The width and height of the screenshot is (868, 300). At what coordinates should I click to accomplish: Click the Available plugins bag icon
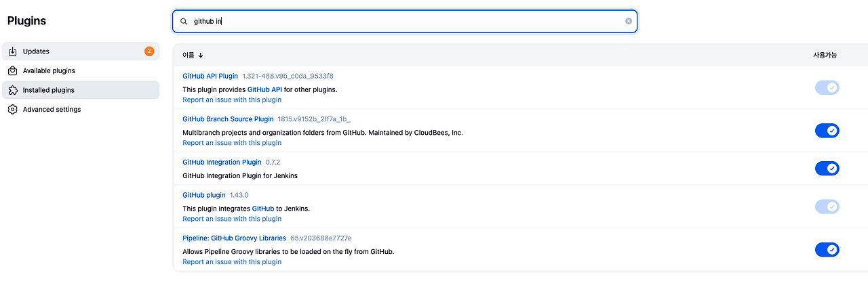[x=12, y=70]
